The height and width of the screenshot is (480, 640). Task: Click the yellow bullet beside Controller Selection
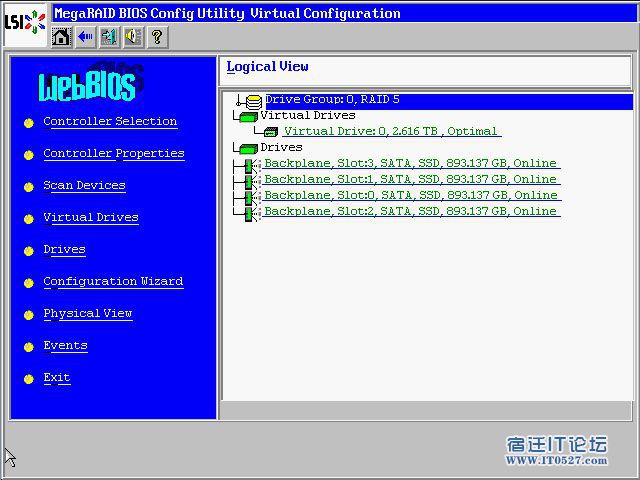click(x=29, y=123)
